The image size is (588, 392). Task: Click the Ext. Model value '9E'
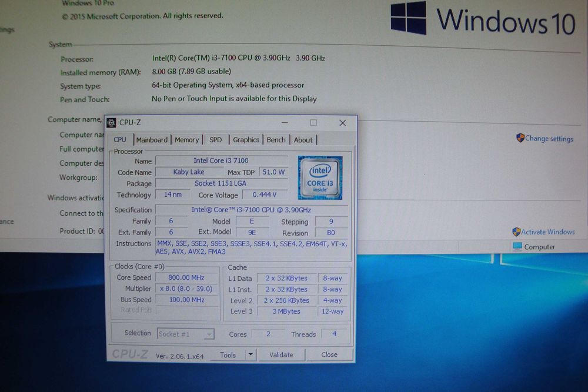tap(252, 232)
